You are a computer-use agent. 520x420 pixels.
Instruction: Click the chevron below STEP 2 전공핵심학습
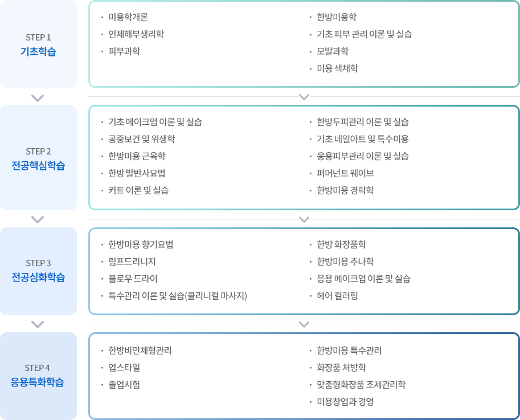38,219
